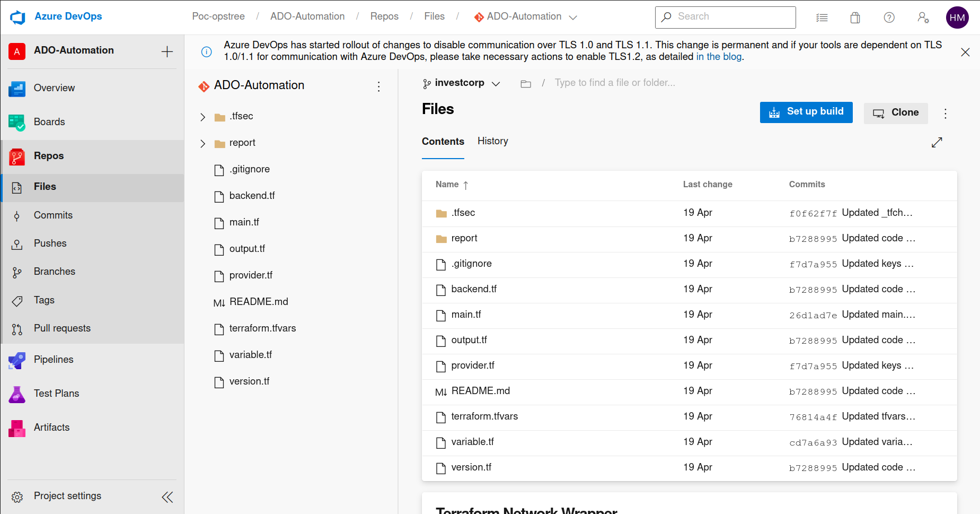Open output.tf in the files table

pyautogui.click(x=469, y=340)
